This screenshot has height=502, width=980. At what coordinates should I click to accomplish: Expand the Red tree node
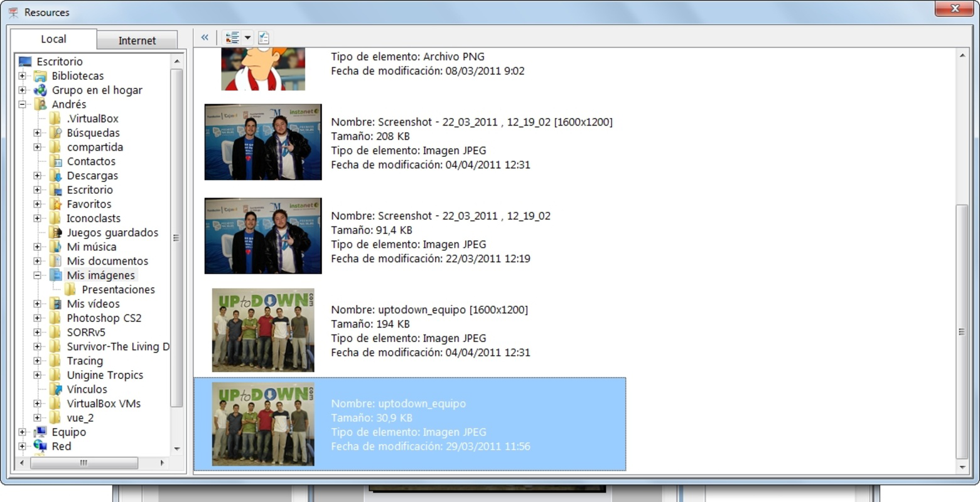(22, 446)
